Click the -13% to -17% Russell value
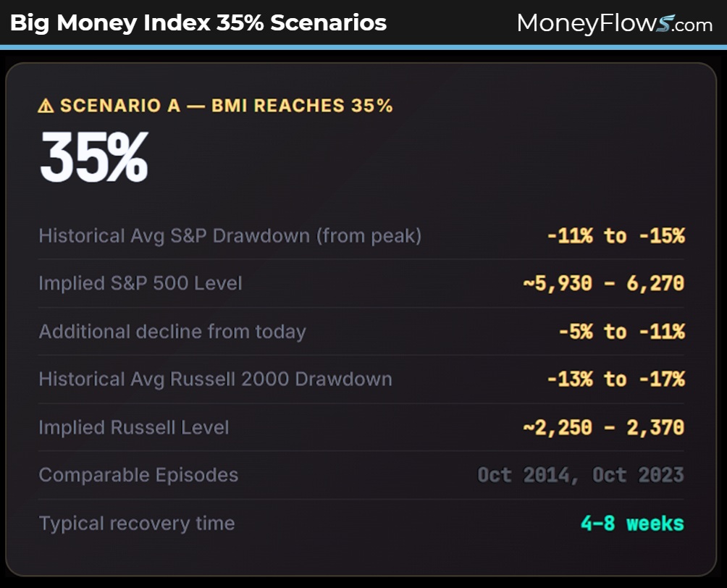The height and width of the screenshot is (588, 727). pyautogui.click(x=615, y=379)
